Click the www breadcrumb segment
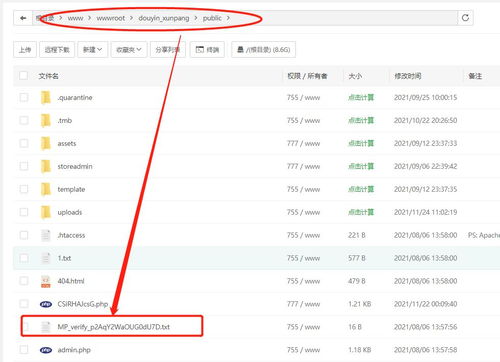Image resolution: width=500 pixels, height=362 pixels. (75, 18)
